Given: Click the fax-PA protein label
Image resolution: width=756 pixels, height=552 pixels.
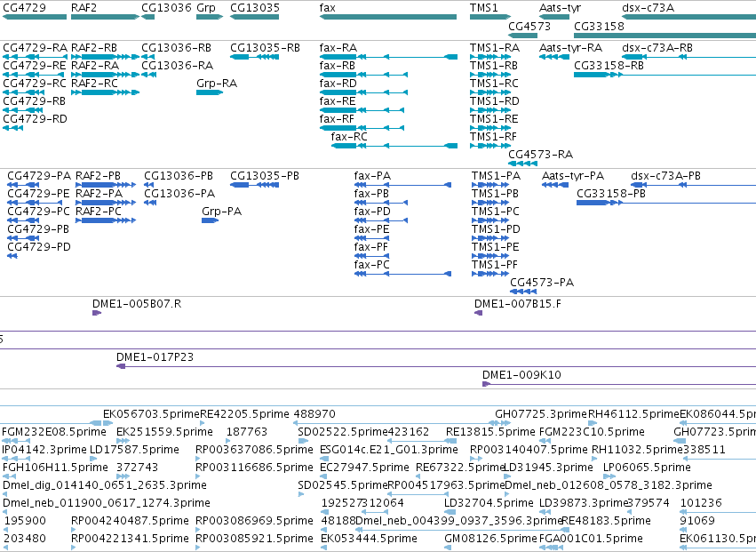Looking at the screenshot, I should (x=373, y=176).
